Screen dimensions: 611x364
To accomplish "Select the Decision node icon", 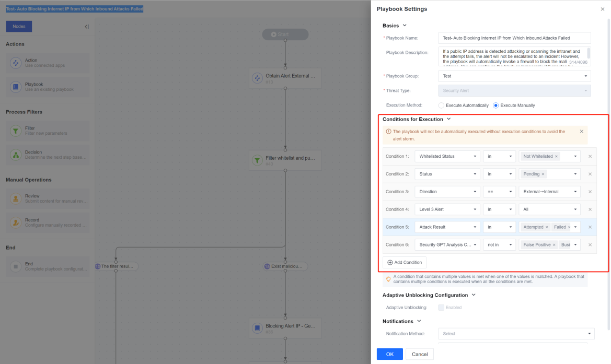I will (16, 155).
